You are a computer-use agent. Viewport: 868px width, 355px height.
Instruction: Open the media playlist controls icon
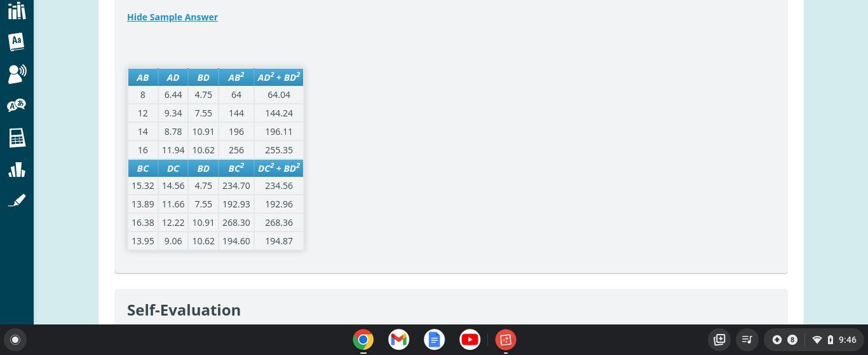[x=747, y=340]
